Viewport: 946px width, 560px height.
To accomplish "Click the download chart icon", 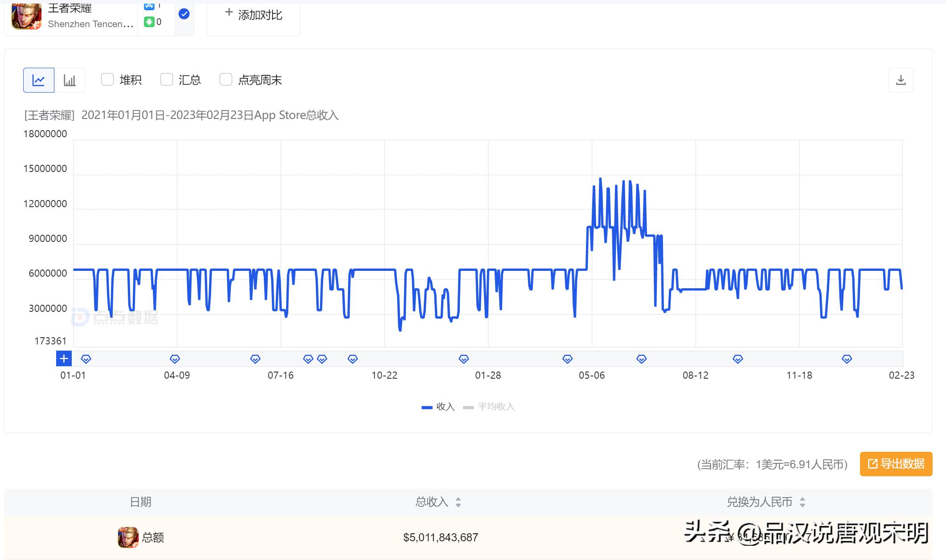I will (901, 80).
